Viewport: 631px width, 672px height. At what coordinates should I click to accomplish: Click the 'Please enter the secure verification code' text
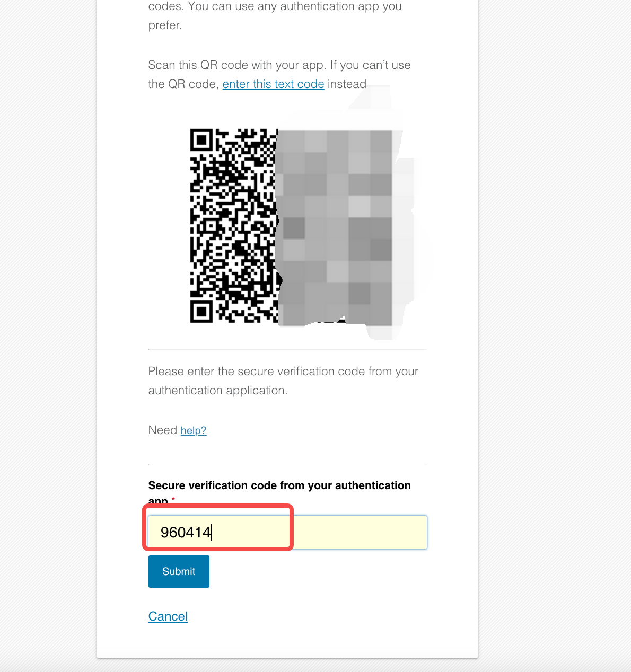point(283,372)
